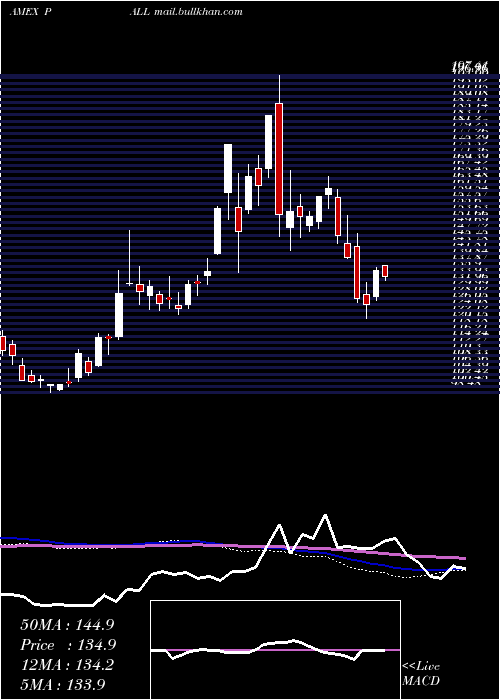This screenshot has width=500, height=700.
Task: Click the last red candlestick on the right
Action: tap(385, 271)
